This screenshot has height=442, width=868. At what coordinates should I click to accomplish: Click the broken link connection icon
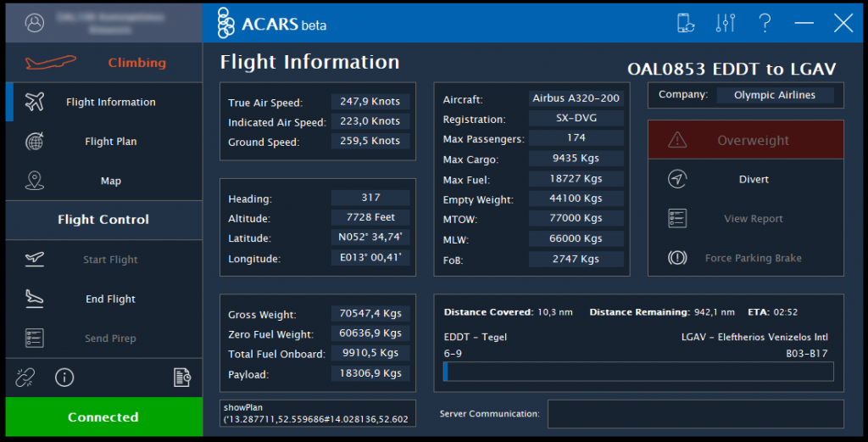[25, 378]
